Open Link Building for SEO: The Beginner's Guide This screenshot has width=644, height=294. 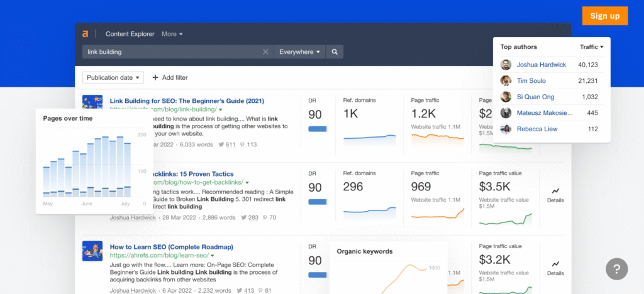187,101
